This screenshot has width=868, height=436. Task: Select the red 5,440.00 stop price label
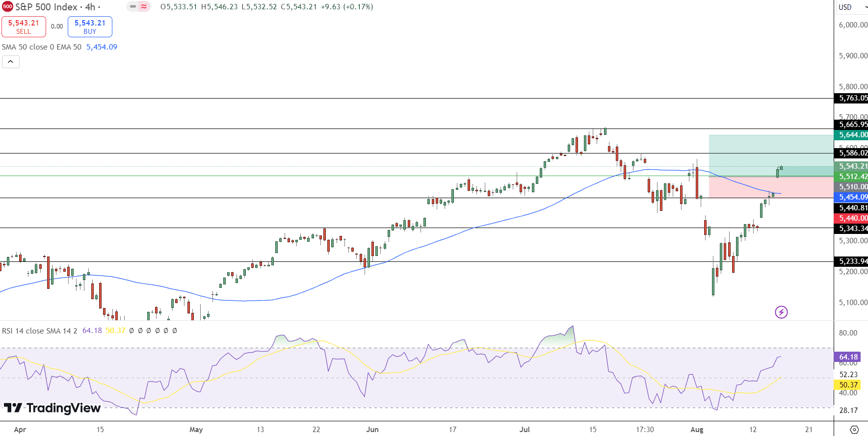click(851, 218)
